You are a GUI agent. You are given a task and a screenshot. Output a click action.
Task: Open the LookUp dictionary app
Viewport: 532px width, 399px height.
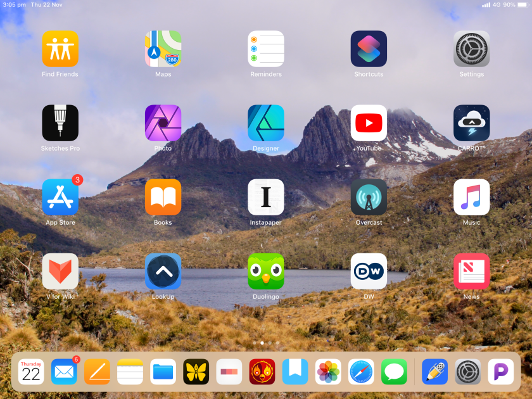[163, 272]
